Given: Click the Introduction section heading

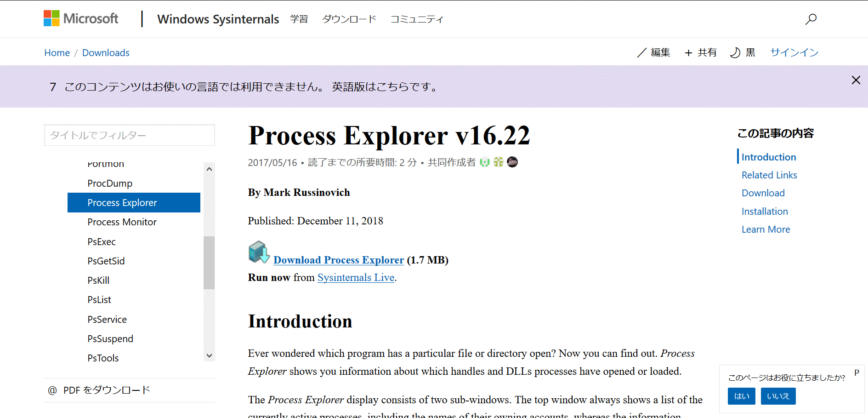Looking at the screenshot, I should (x=300, y=321).
